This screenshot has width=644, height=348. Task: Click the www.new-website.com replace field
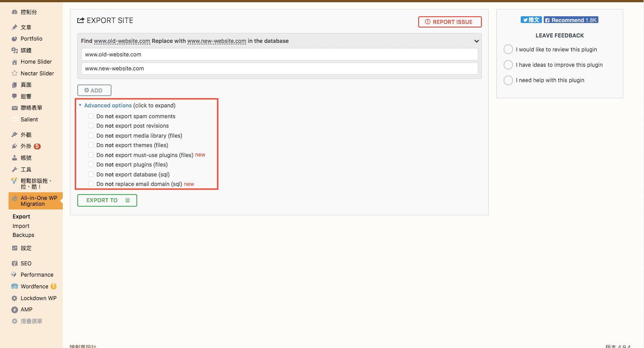pos(280,69)
